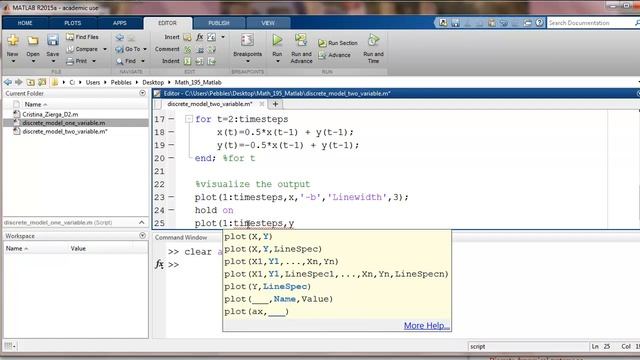This screenshot has width=640, height=360.
Task: Click Run and Advance
Action: [301, 48]
